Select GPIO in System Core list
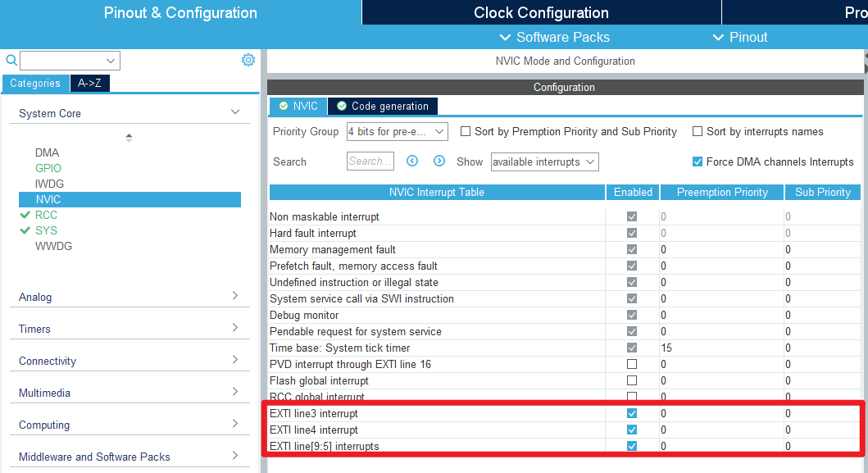 coord(48,168)
